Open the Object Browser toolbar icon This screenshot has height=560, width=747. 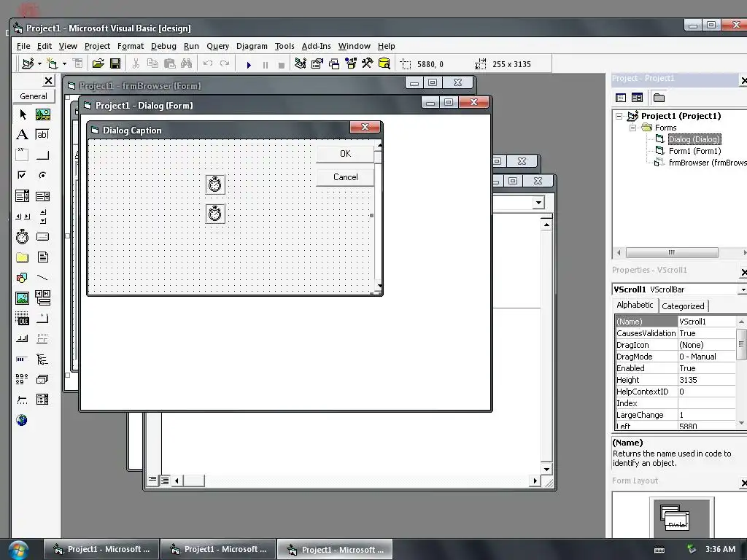point(351,63)
